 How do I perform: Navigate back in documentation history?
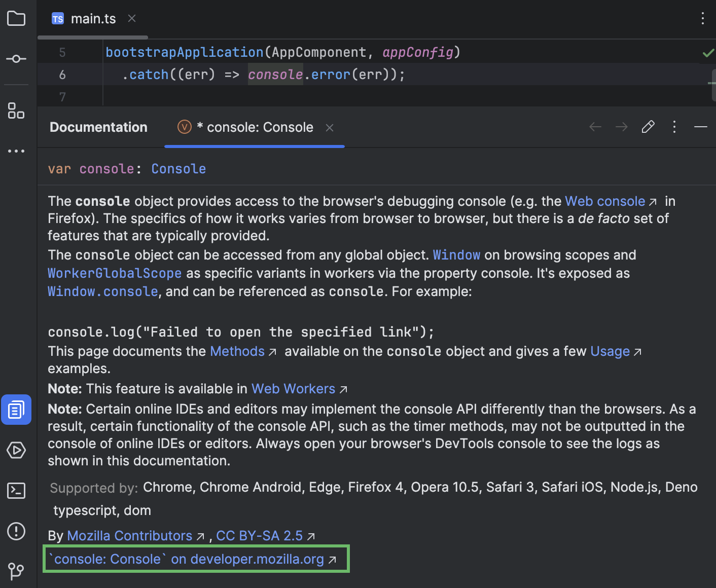595,127
